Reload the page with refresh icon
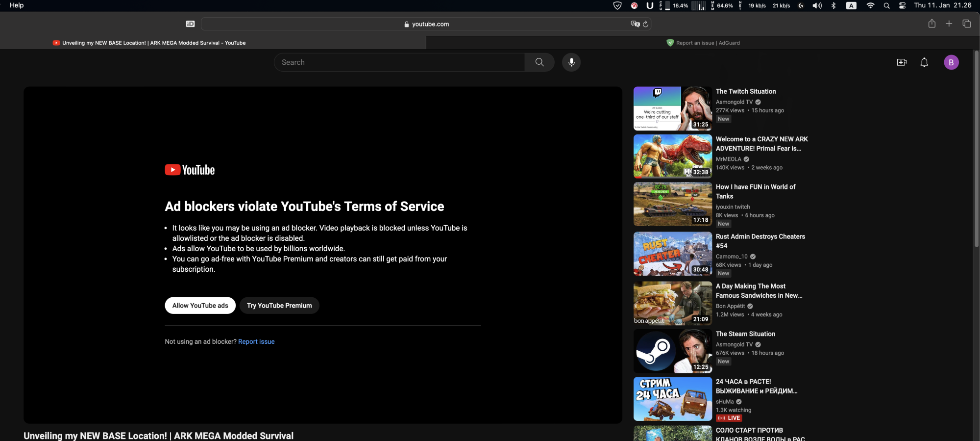Viewport: 980px width, 441px height. pos(646,24)
